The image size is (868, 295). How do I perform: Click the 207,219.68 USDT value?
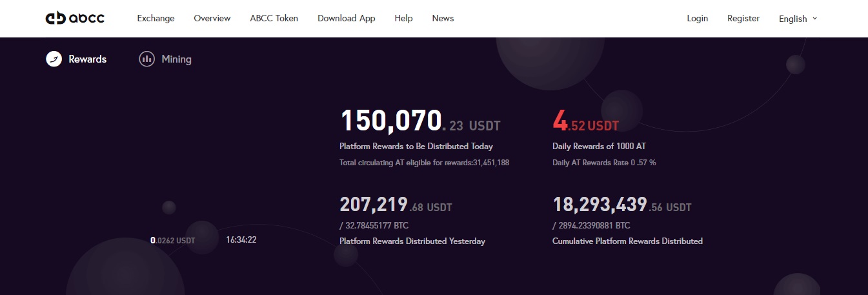(x=396, y=205)
